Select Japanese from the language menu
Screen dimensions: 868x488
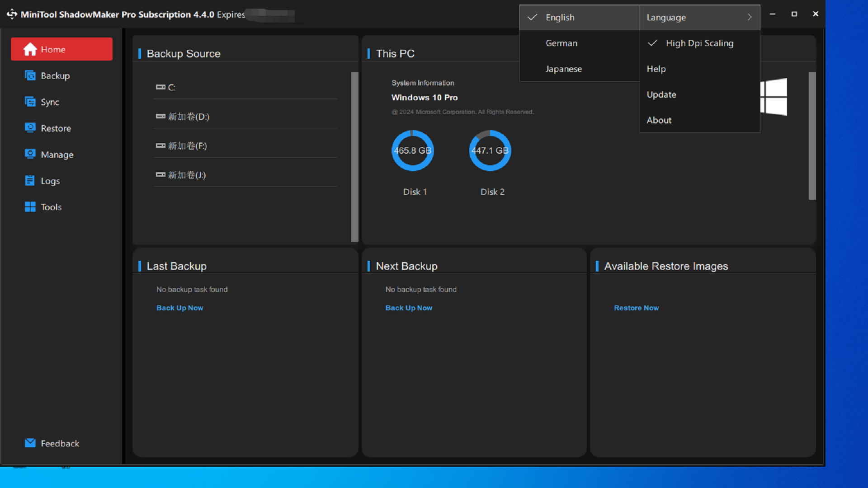click(x=563, y=69)
